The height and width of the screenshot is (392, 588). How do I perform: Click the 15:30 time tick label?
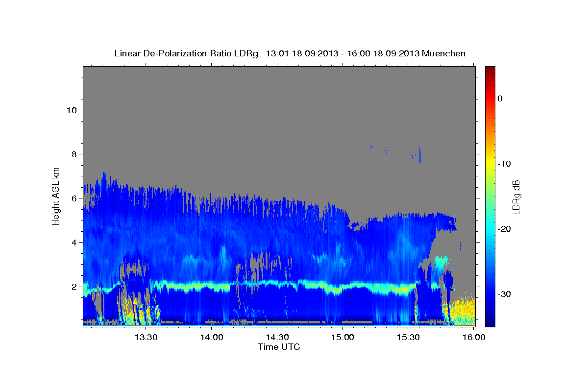[408, 337]
